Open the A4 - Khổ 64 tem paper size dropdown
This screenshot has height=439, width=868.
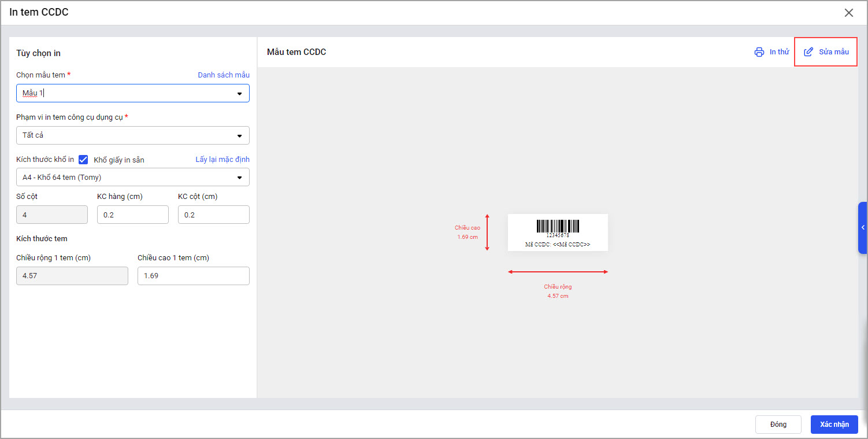[133, 177]
